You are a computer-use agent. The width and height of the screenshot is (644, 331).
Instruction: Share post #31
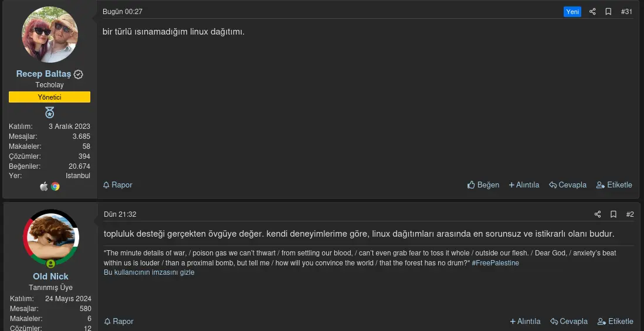pos(592,12)
